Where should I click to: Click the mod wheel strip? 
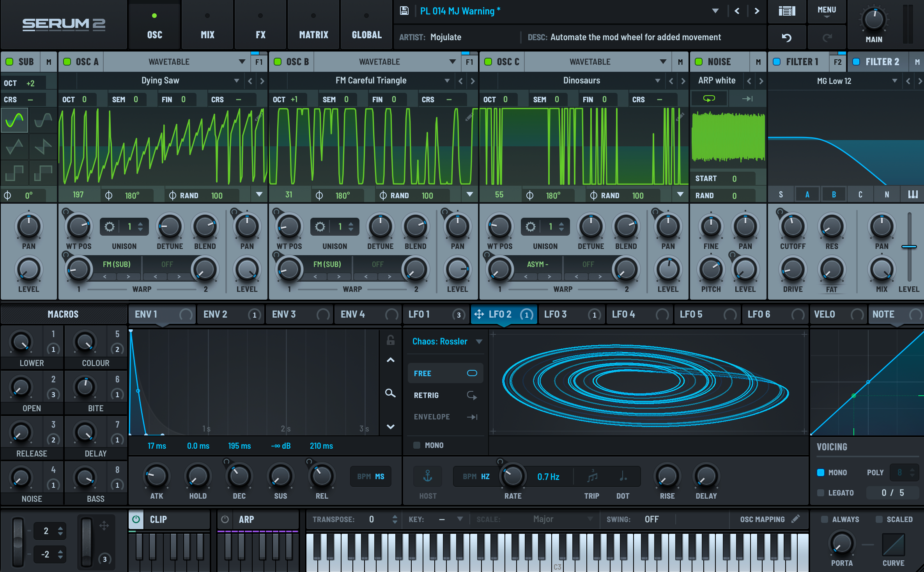pyautogui.click(x=86, y=542)
